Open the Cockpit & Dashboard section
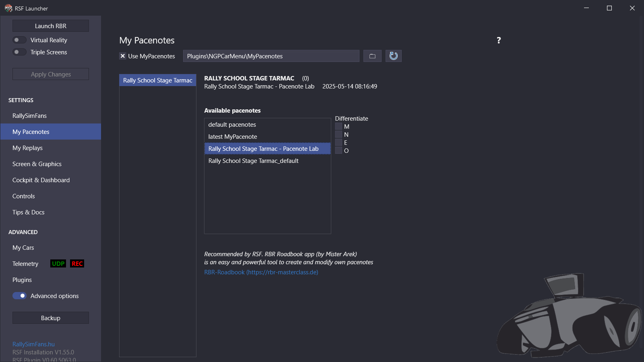644x362 pixels. pos(41,180)
